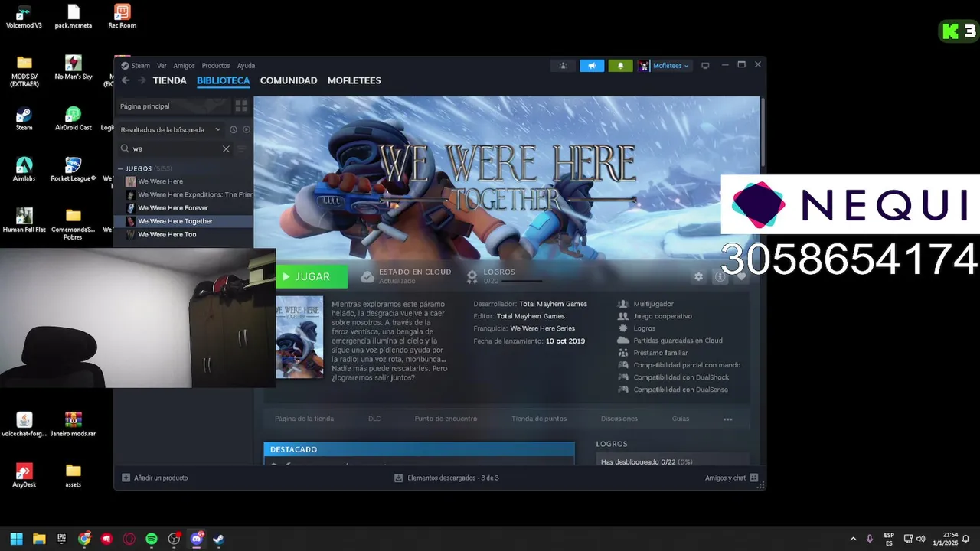This screenshot has height=551, width=980.
Task: Open the Amigos menu
Action: pos(184,66)
